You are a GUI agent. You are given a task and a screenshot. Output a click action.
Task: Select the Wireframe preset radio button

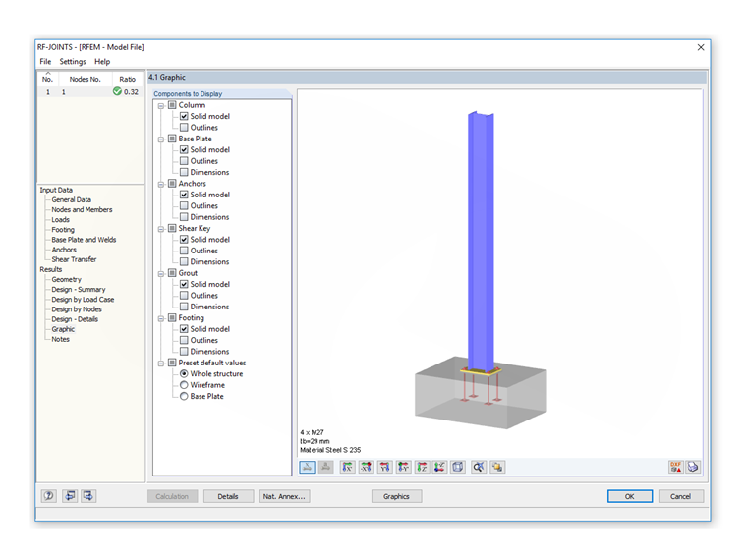coord(184,385)
